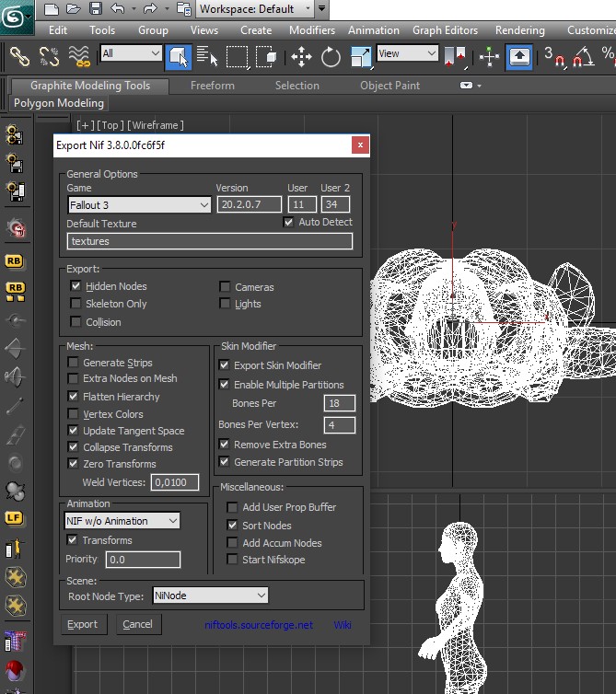Disable the Hidden Nodes checkbox
Viewport: 616px width, 694px height.
pyautogui.click(x=76, y=286)
